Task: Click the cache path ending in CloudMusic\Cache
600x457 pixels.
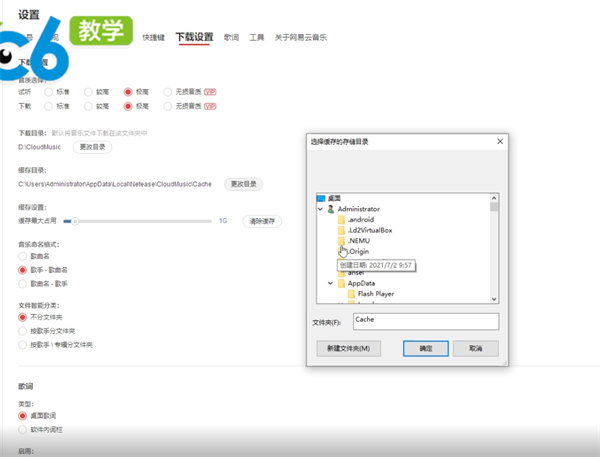Action: (115, 184)
